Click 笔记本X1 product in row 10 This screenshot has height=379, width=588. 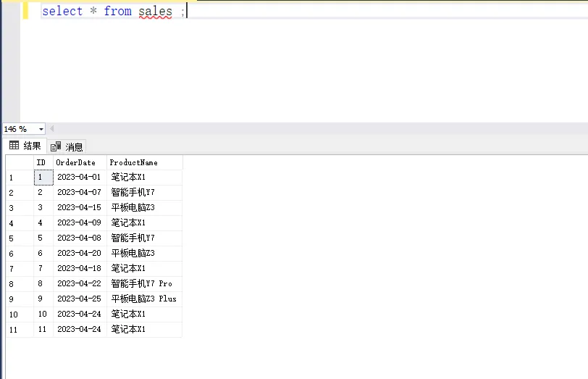click(x=144, y=314)
